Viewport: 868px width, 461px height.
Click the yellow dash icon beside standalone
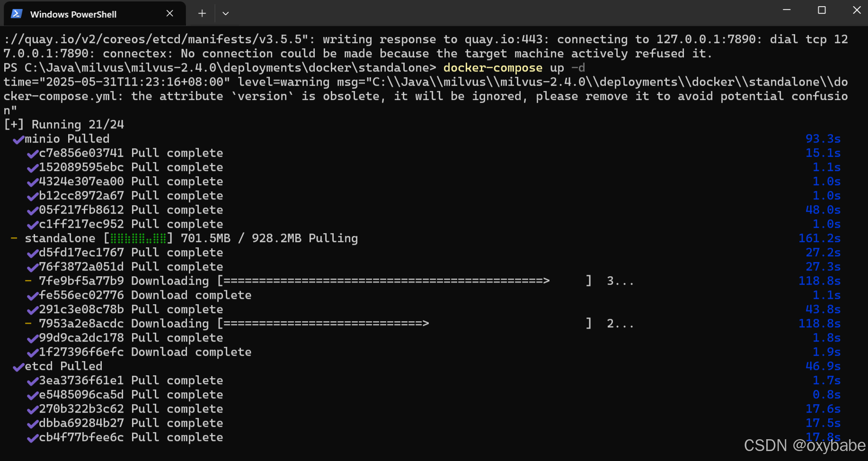(x=13, y=238)
